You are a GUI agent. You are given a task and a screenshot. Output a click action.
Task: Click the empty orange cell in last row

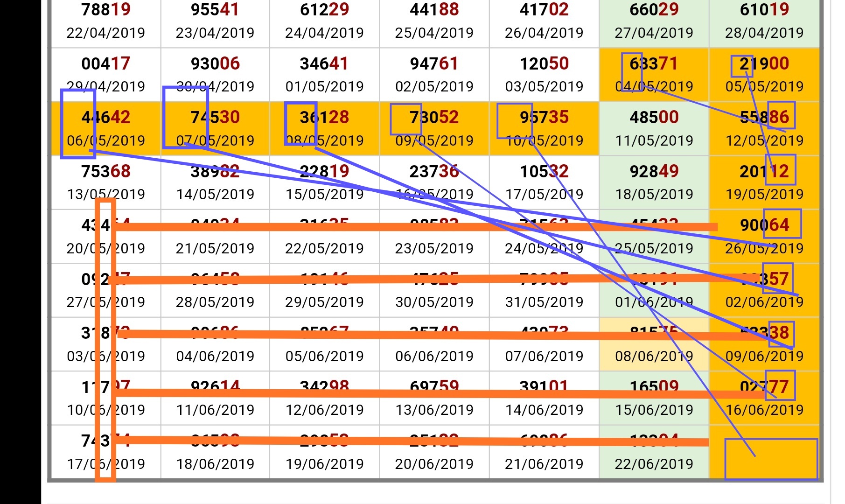[770, 459]
